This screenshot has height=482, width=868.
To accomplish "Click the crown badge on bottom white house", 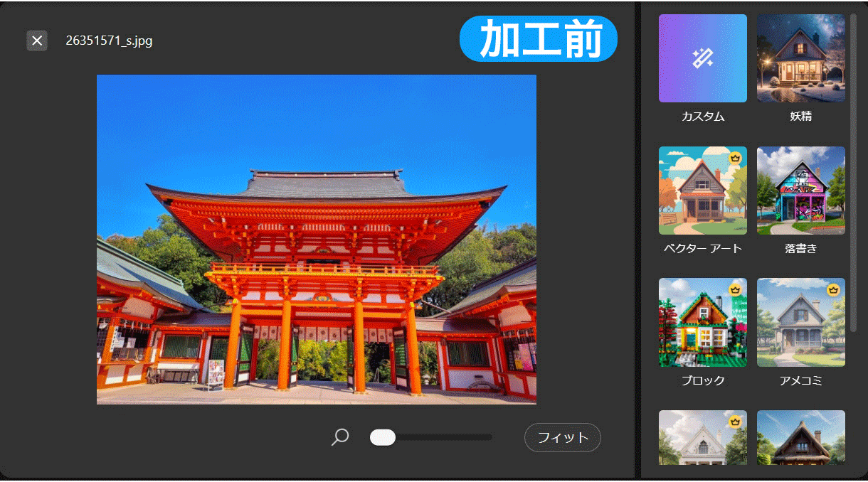I will point(736,422).
